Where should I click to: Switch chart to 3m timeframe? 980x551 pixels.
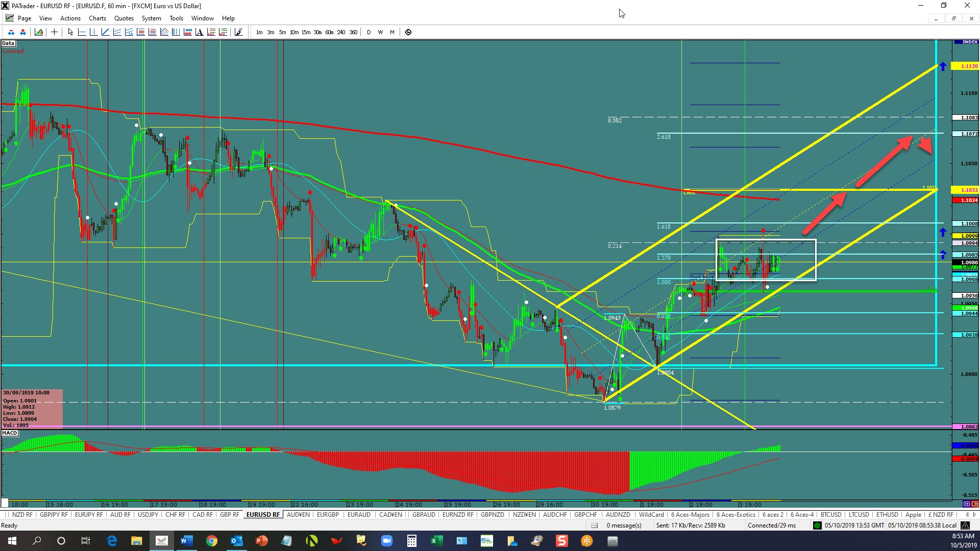point(271,32)
